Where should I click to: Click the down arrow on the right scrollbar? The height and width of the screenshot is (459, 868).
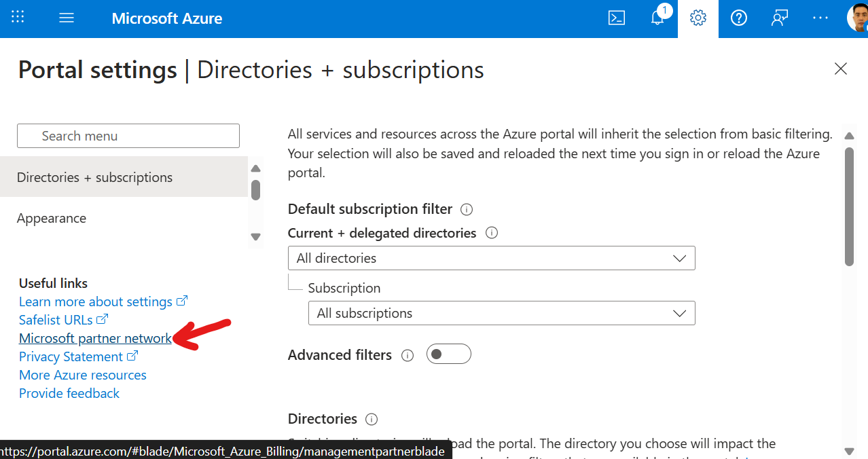point(848,449)
